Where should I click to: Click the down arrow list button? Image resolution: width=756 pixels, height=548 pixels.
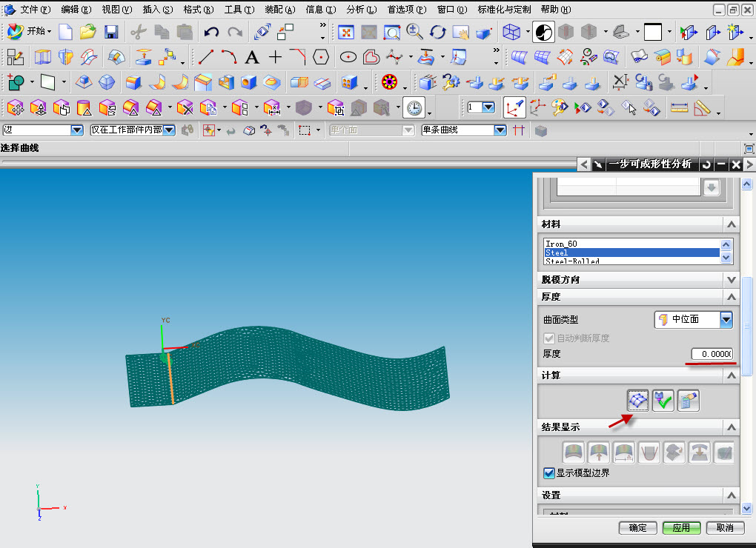point(712,187)
